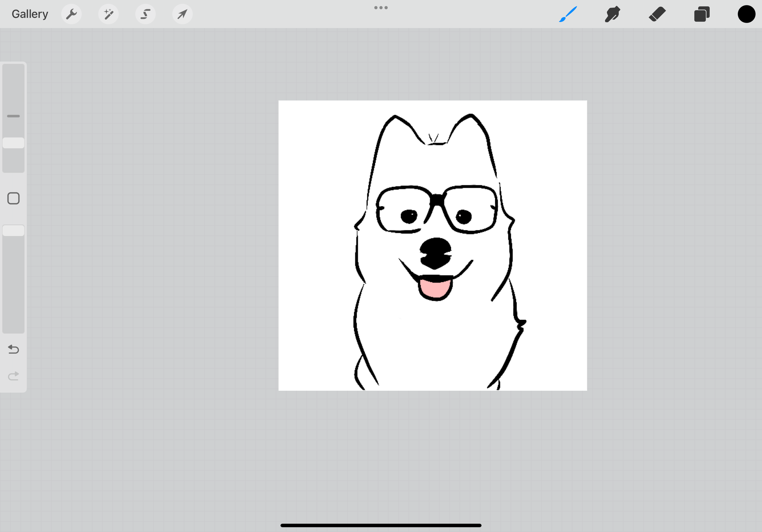Open the active color via the black swatch

(x=746, y=14)
